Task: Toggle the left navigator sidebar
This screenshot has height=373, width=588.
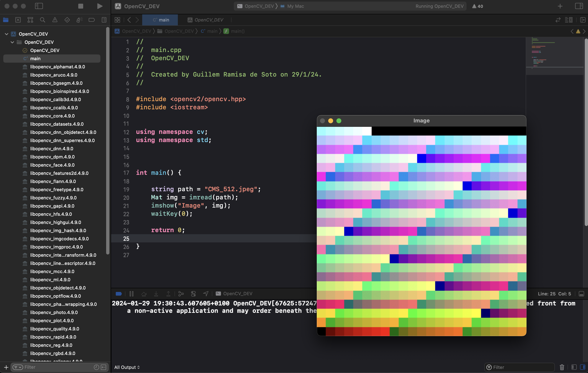Action: [39, 6]
